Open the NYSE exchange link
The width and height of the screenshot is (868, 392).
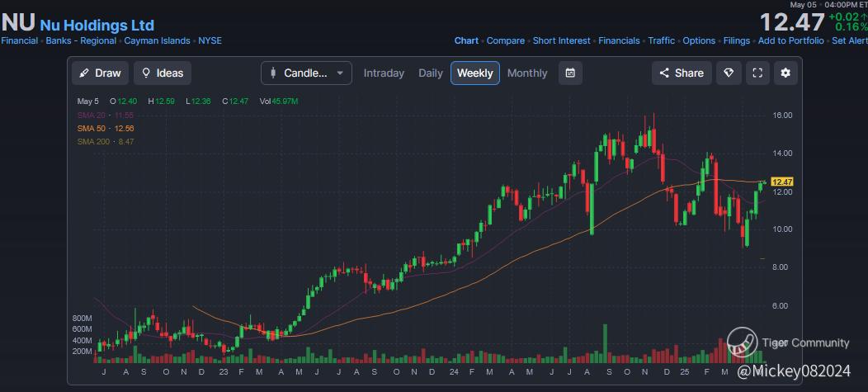click(210, 40)
